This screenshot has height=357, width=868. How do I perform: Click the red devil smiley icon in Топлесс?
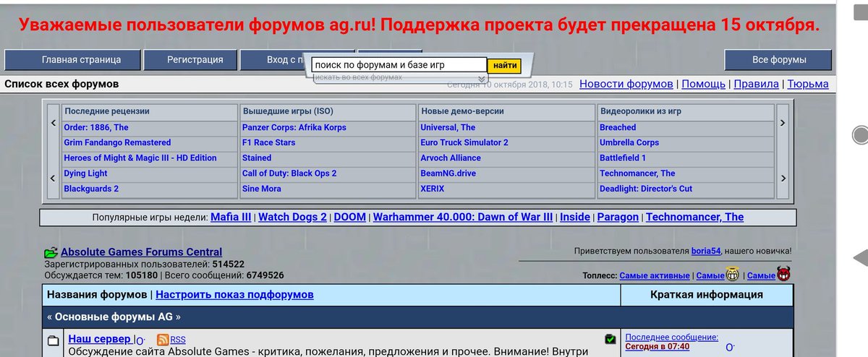[x=783, y=275]
